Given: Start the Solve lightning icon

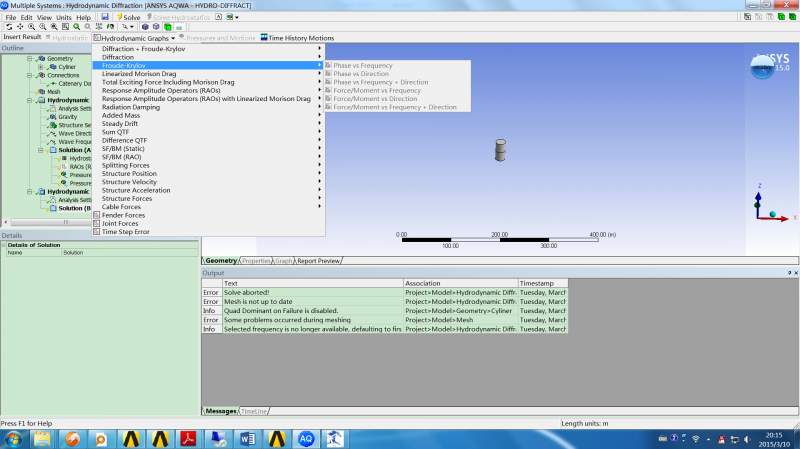Looking at the screenshot, I should point(120,17).
